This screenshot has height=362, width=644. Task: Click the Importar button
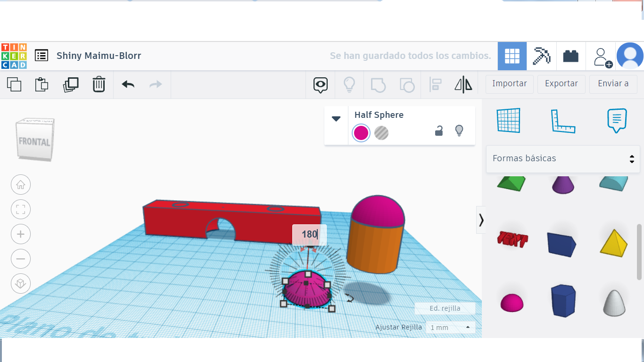[x=510, y=84]
